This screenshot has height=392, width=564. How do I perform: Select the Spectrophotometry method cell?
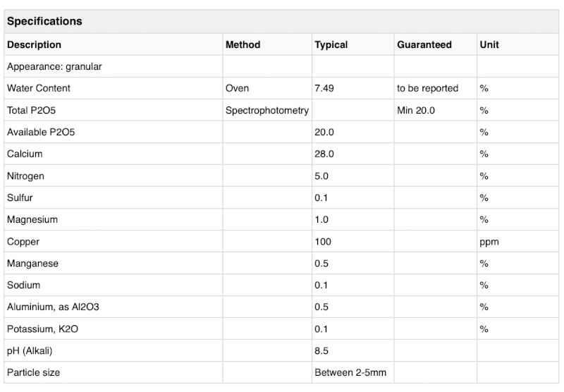(267, 110)
